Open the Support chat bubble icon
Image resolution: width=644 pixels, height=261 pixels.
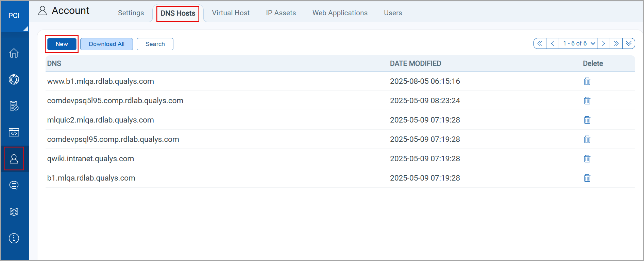tap(14, 185)
